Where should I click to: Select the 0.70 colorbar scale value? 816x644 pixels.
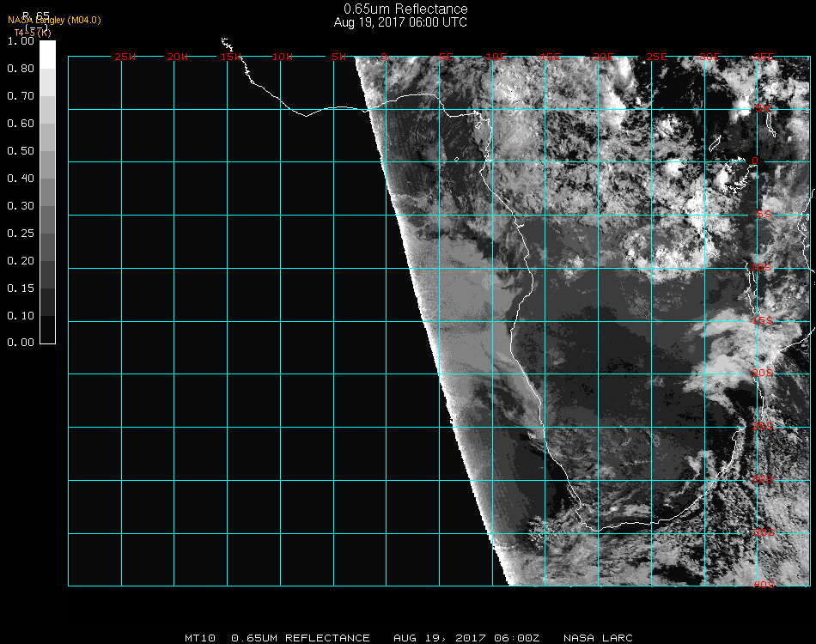click(21, 96)
